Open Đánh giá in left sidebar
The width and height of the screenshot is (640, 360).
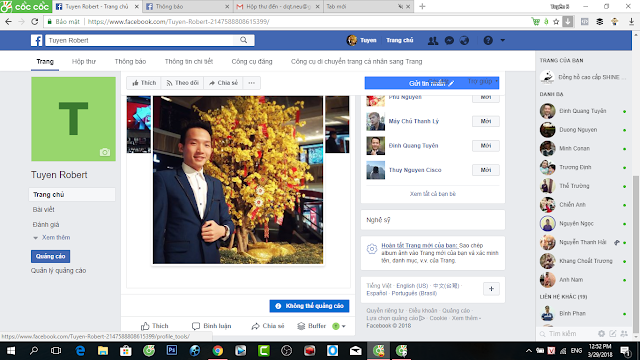pos(46,224)
